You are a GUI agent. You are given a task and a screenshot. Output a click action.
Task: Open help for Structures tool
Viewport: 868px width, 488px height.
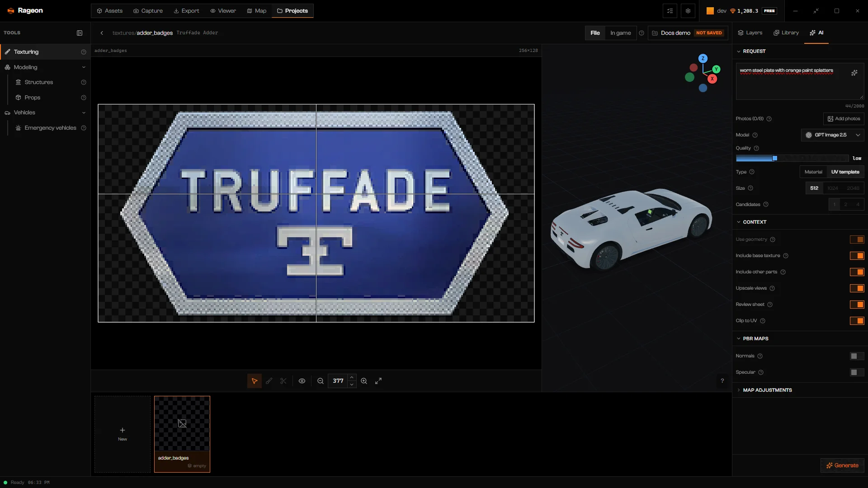[x=84, y=82]
